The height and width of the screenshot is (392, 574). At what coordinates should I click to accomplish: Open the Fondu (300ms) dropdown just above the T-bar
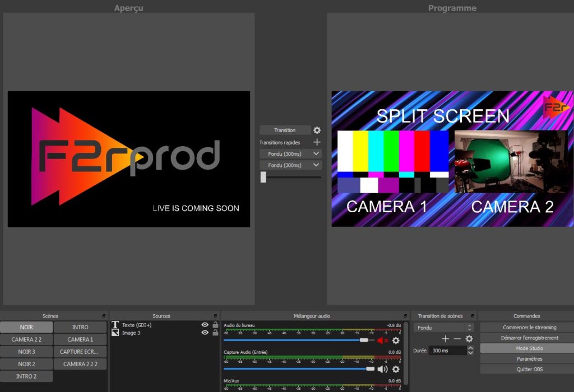coord(291,165)
